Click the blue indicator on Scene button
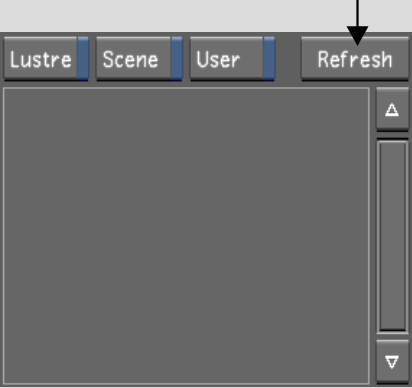The height and width of the screenshot is (388, 412). [x=177, y=59]
